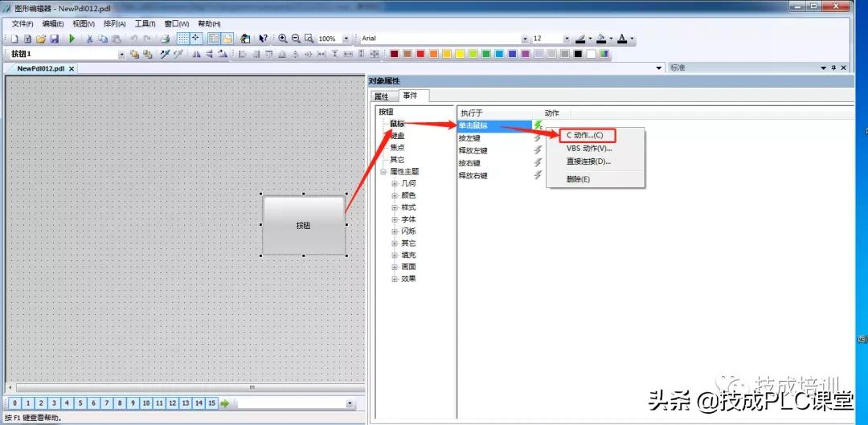
Task: Click 删除(E) in the context menu
Action: coord(578,179)
